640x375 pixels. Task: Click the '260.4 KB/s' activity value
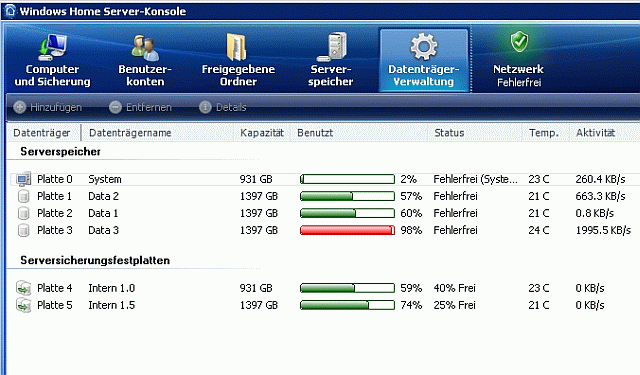coord(600,179)
